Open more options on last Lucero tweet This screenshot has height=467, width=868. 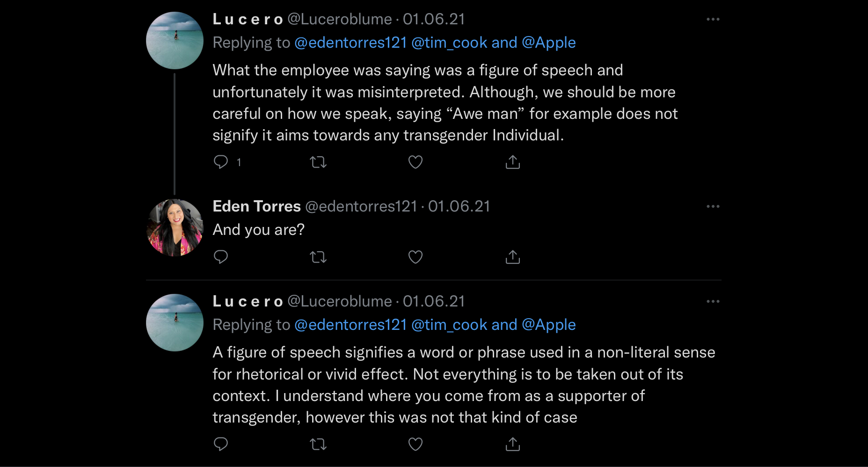713,301
